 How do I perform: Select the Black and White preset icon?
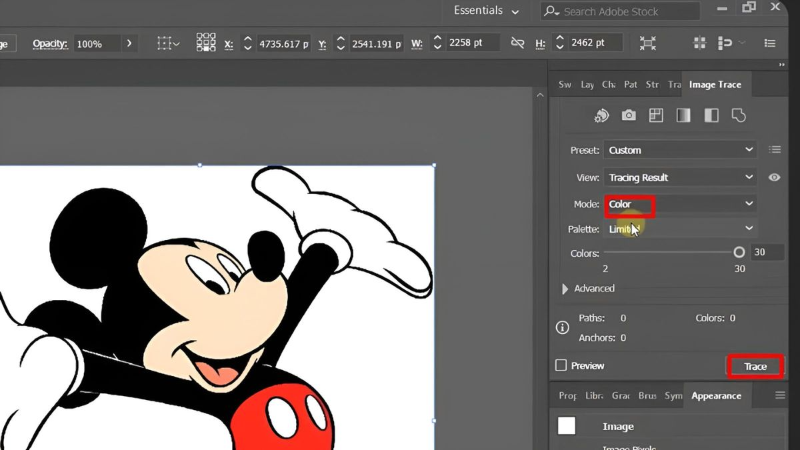(711, 115)
